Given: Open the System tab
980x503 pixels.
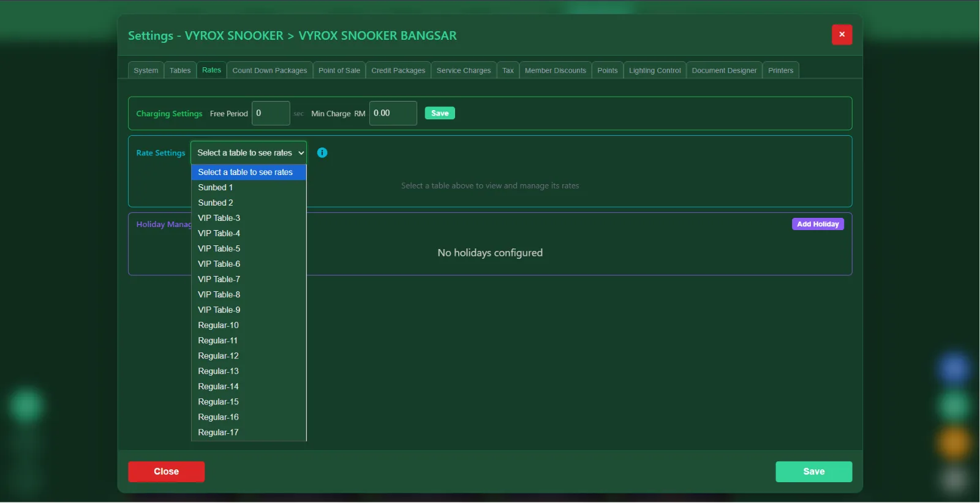Looking at the screenshot, I should [x=146, y=70].
